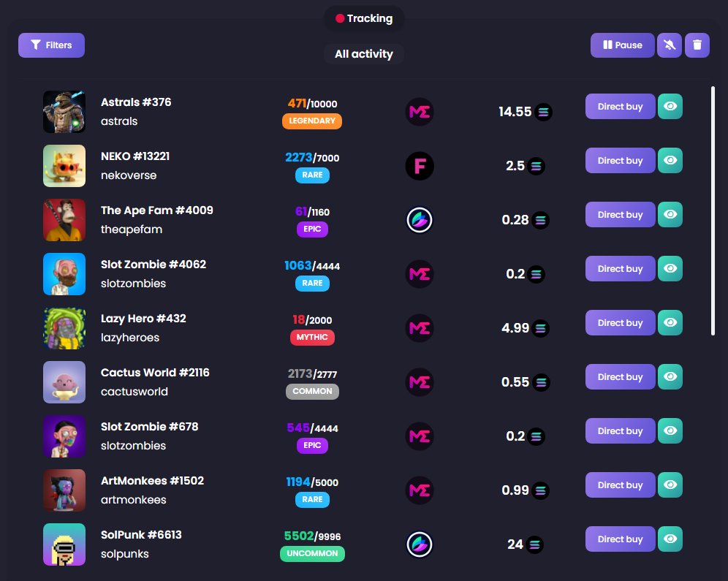Click the F marketplace icon for NEKO
The height and width of the screenshot is (581, 728).
(420, 166)
